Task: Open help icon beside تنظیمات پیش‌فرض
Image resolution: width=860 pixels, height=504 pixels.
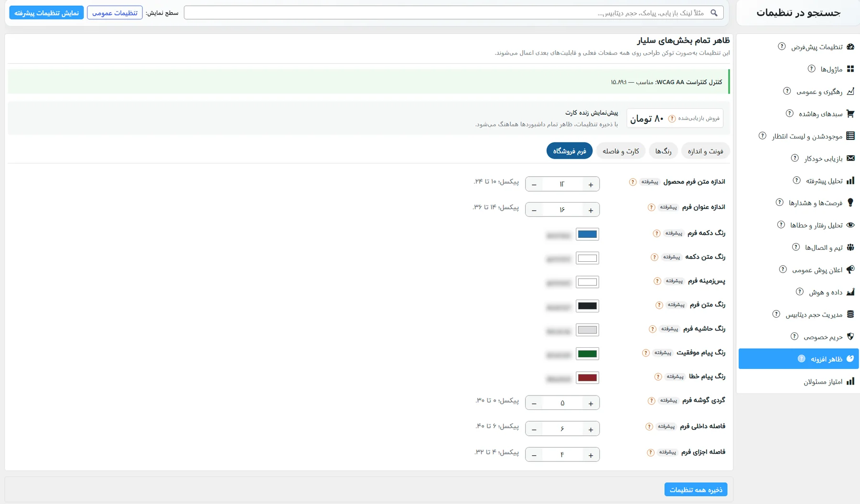Action: (782, 46)
